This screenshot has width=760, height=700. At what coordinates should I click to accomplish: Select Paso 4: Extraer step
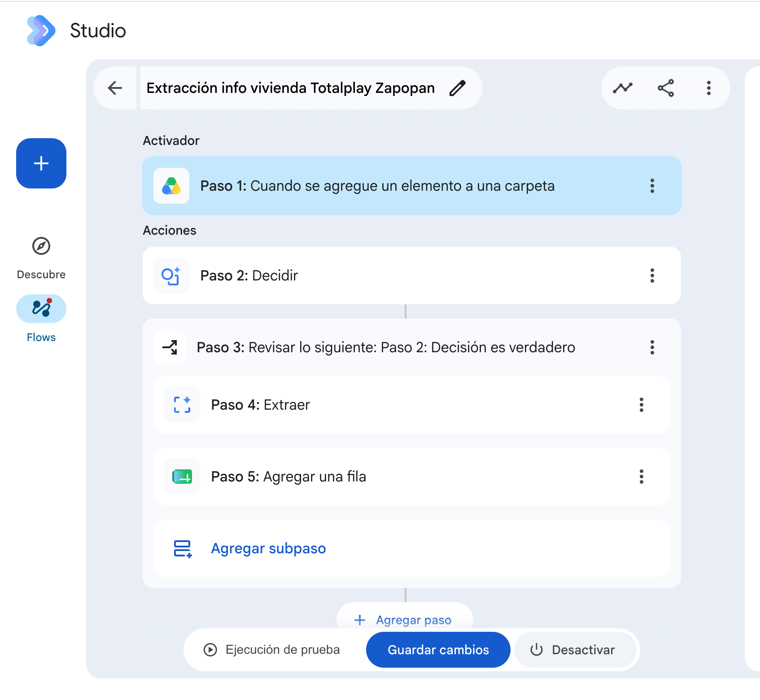coord(412,405)
